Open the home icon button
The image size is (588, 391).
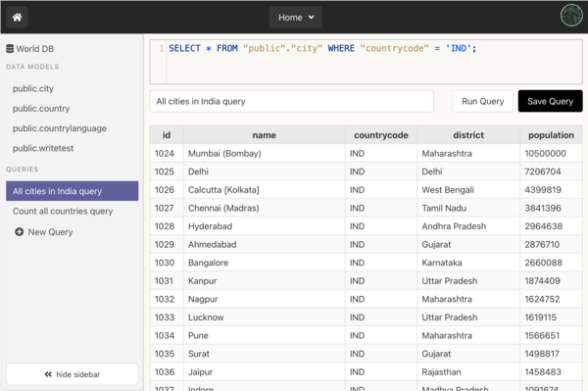(17, 18)
